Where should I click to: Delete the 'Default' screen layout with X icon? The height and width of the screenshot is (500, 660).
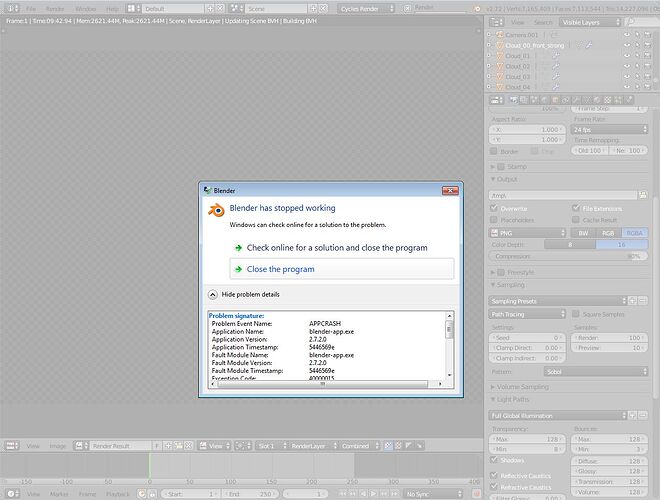(x=220, y=9)
